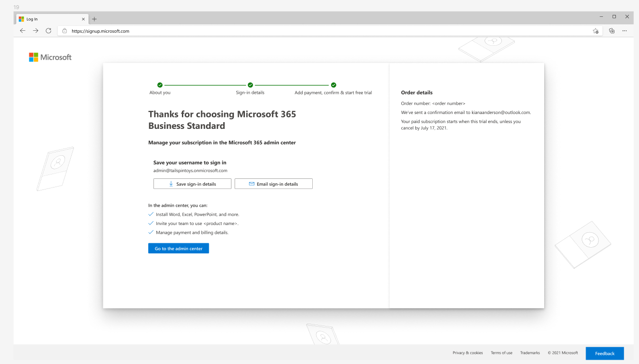The width and height of the screenshot is (639, 364).
Task: Click the Order number line
Action: (433, 103)
